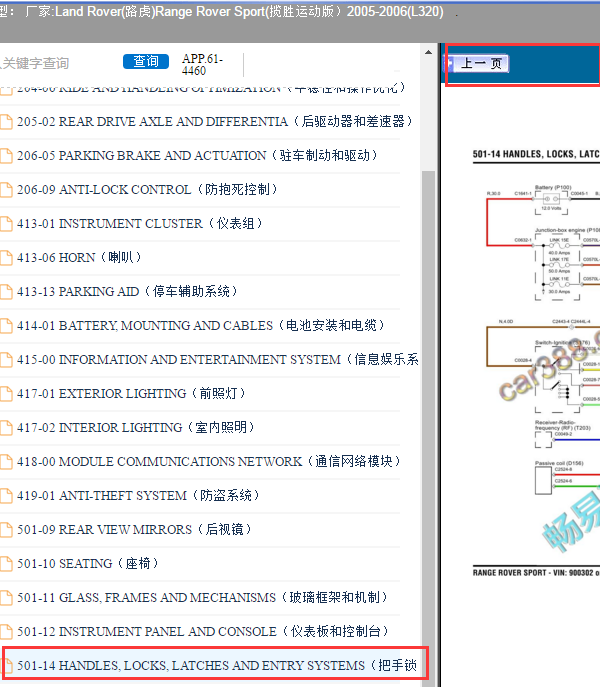600x687 pixels.
Task: Open 413-13 PARKING AID entry
Action: 127,291
